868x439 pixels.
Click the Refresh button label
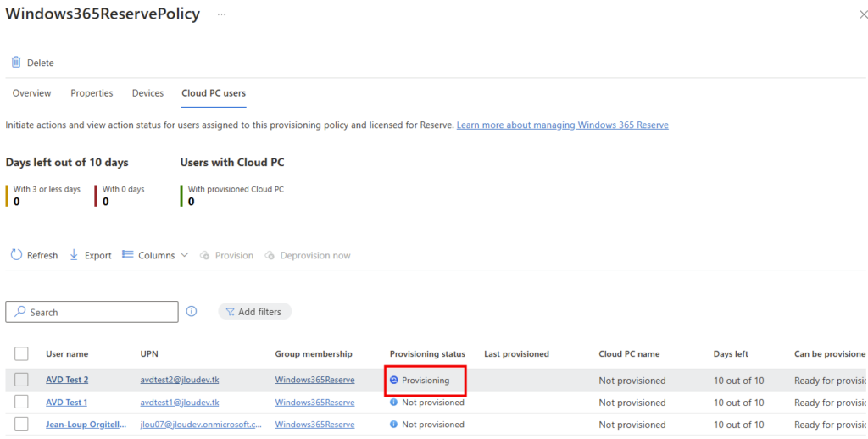(42, 255)
